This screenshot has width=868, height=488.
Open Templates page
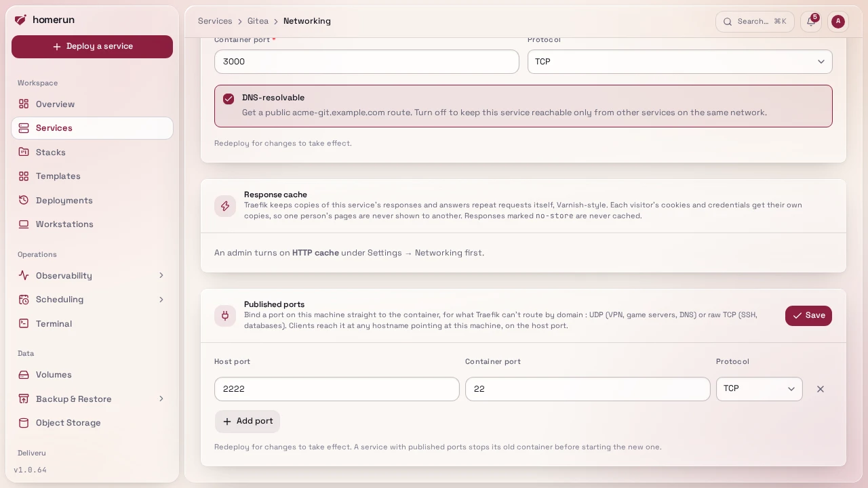coord(92,176)
